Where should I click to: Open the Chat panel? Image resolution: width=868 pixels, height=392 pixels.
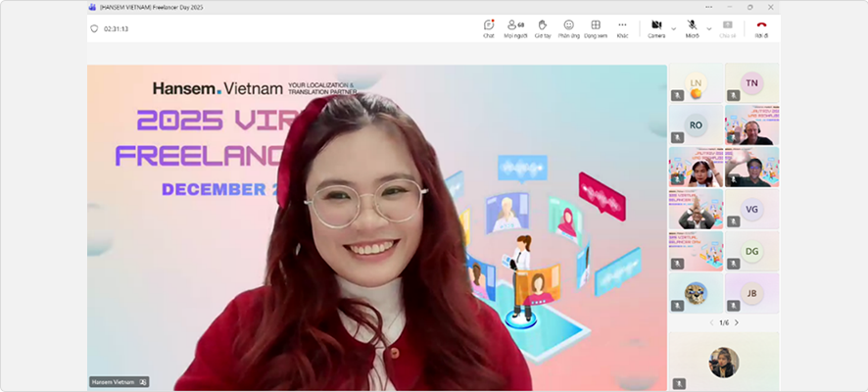point(489,27)
